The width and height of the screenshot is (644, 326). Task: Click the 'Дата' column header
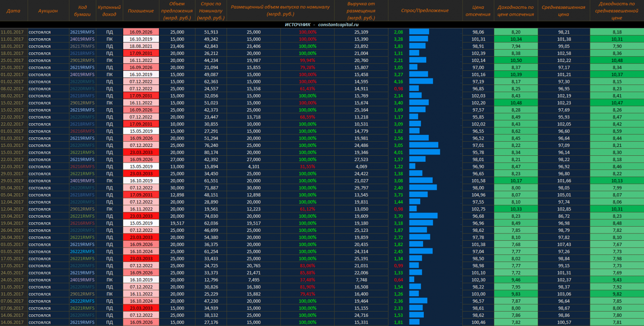(13, 11)
